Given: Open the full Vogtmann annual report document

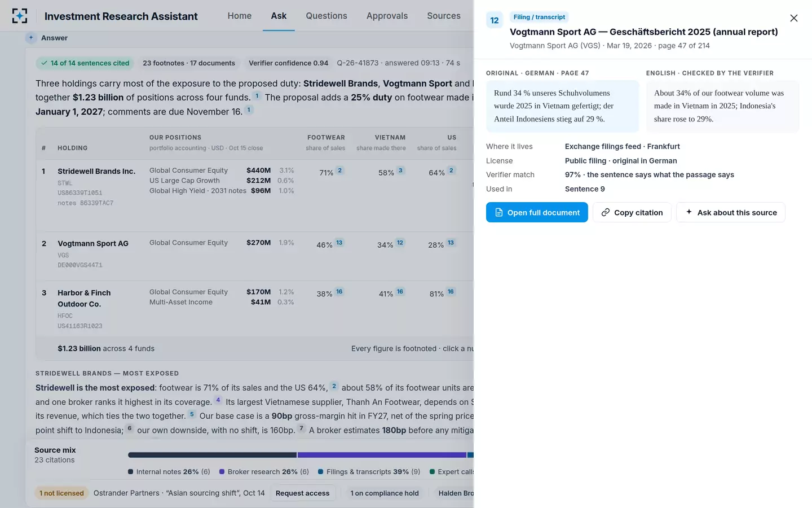Looking at the screenshot, I should point(537,212).
